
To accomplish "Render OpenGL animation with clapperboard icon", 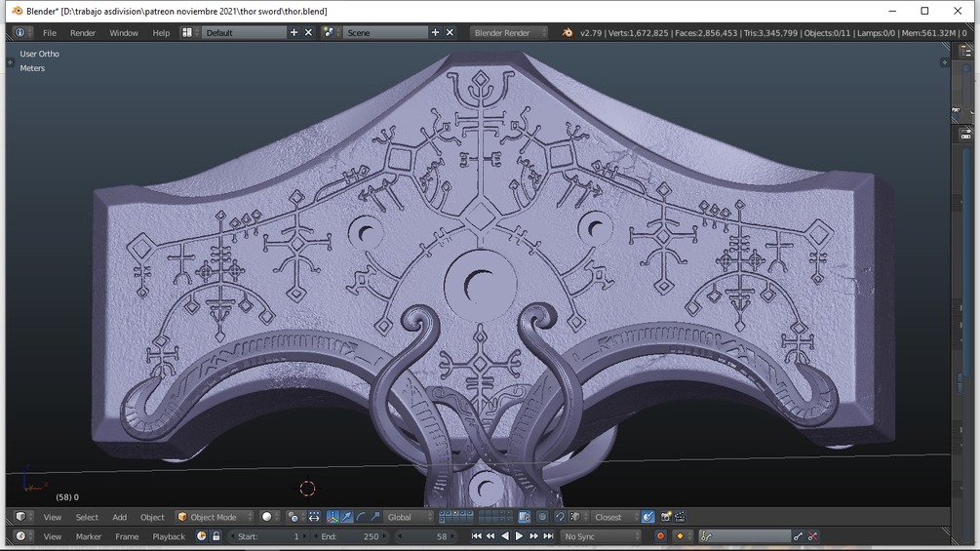I will point(680,517).
